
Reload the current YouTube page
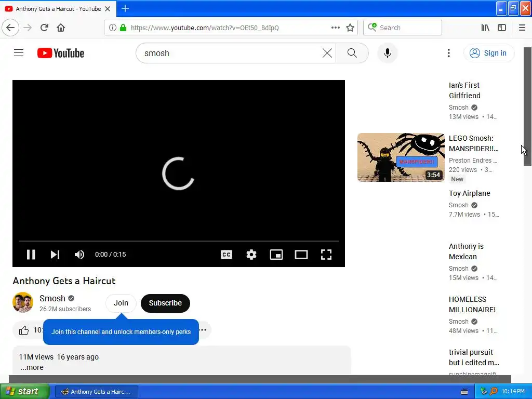[44, 28]
